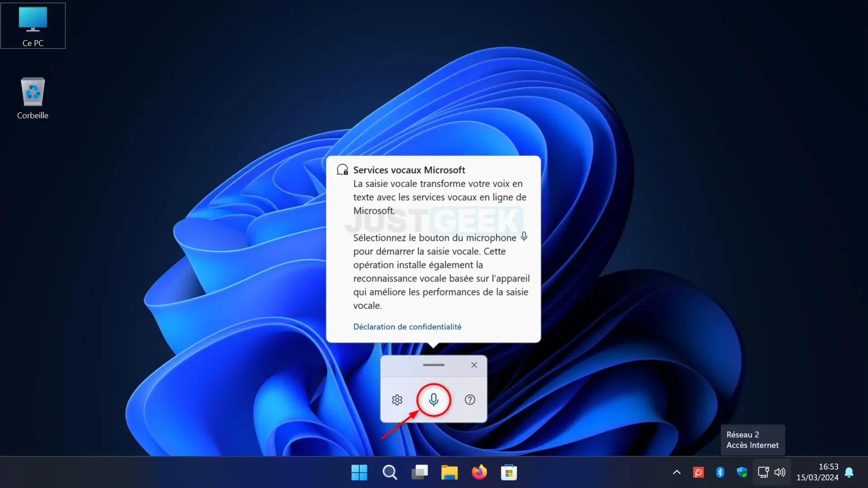Open notifications bell icon
The width and height of the screenshot is (868, 488).
849,473
